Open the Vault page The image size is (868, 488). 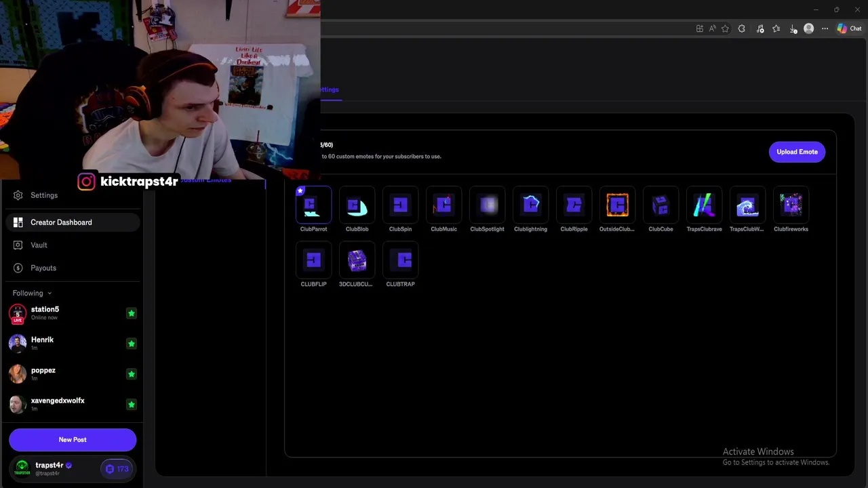click(73, 245)
